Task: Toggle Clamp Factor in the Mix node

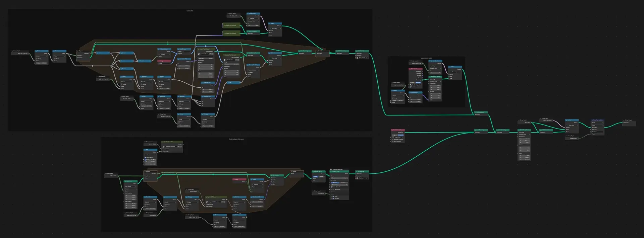Action: pos(146,157)
